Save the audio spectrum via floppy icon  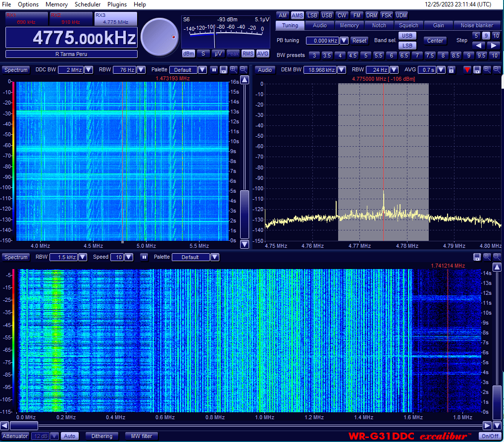pyautogui.click(x=477, y=70)
